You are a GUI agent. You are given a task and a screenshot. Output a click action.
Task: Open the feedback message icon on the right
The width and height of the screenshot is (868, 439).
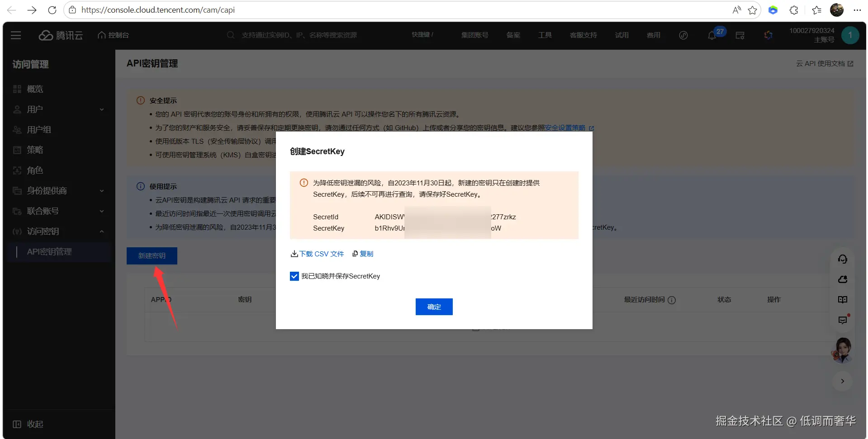843,320
